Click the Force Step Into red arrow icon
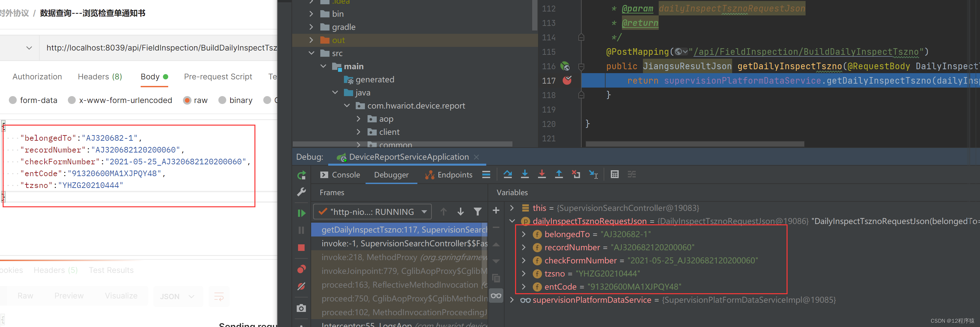Screen dimensions: 980x327 point(542,174)
